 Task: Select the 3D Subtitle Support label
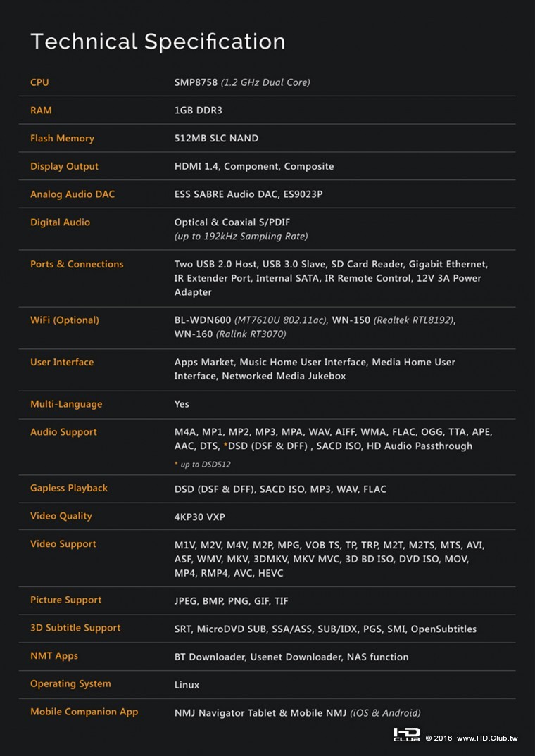click(75, 628)
